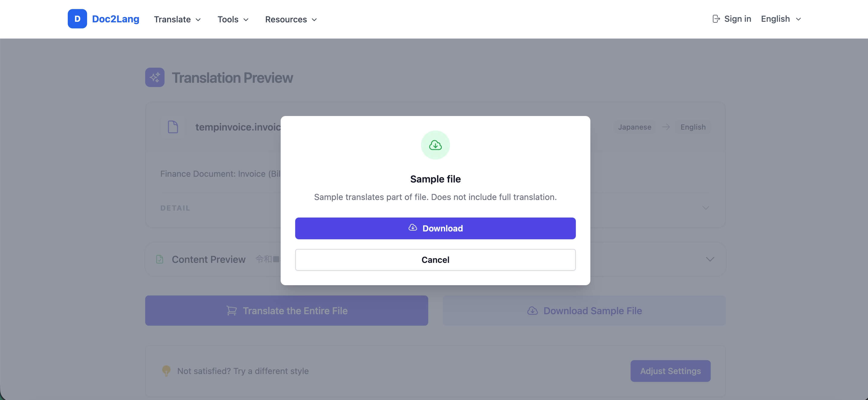Cancel the Sample file dialog
The image size is (868, 400).
coord(435,260)
